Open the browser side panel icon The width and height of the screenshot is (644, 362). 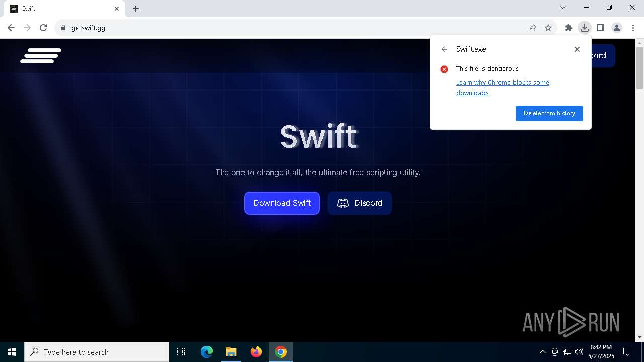pyautogui.click(x=601, y=28)
